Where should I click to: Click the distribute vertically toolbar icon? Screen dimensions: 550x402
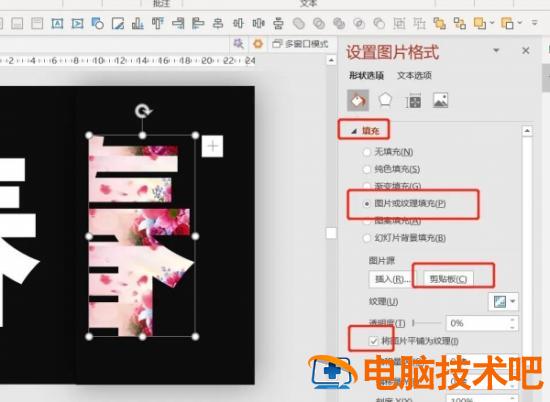(x=279, y=24)
